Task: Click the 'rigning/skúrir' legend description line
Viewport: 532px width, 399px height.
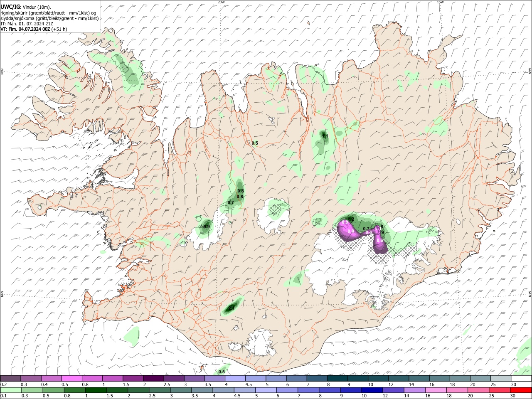Action: click(48, 12)
